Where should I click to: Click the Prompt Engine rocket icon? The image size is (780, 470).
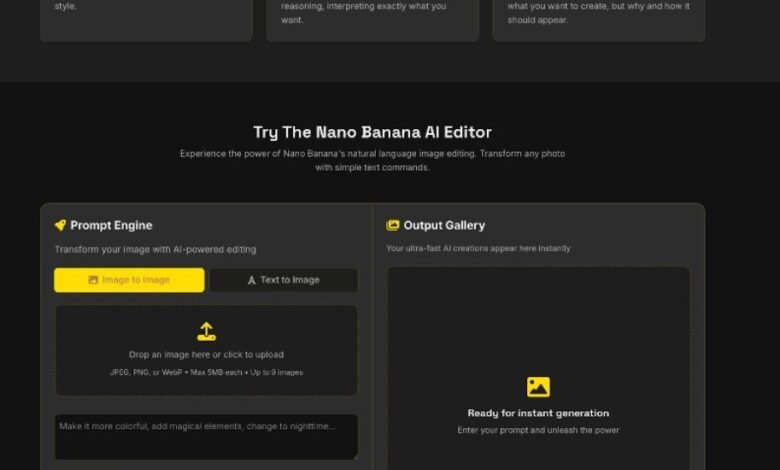pos(60,225)
